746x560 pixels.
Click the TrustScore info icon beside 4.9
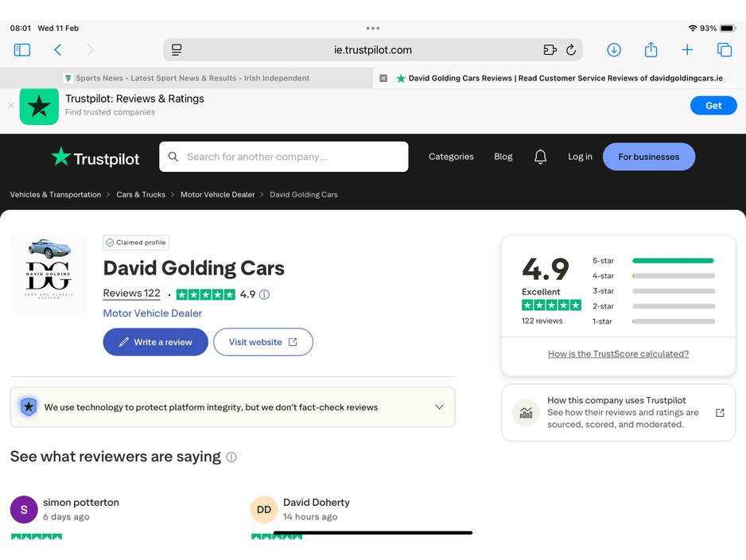tap(264, 294)
